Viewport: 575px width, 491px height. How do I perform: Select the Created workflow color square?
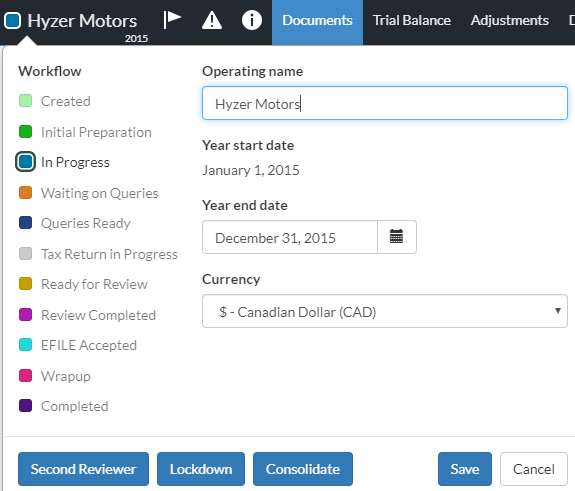(x=25, y=100)
